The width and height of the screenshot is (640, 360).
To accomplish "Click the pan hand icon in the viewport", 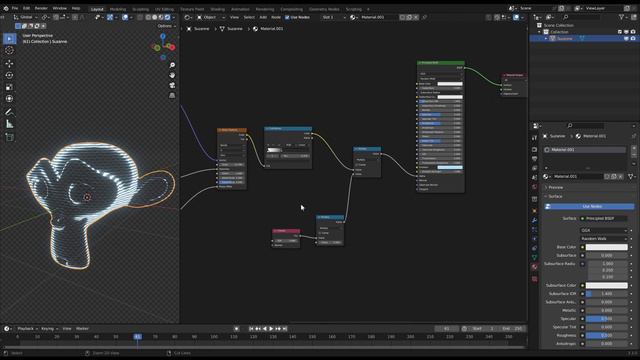I will pyautogui.click(x=172, y=75).
